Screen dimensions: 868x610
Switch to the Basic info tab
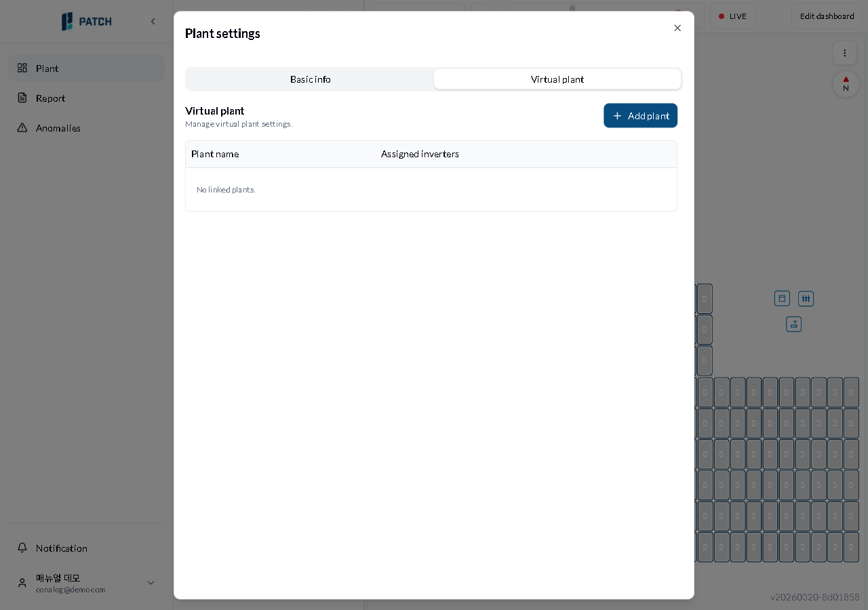pos(310,79)
